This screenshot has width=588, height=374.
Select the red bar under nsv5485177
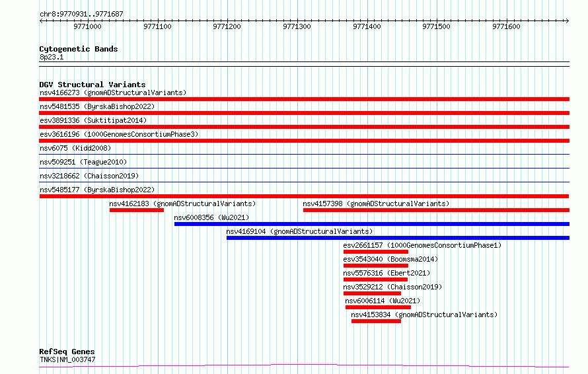304,196
